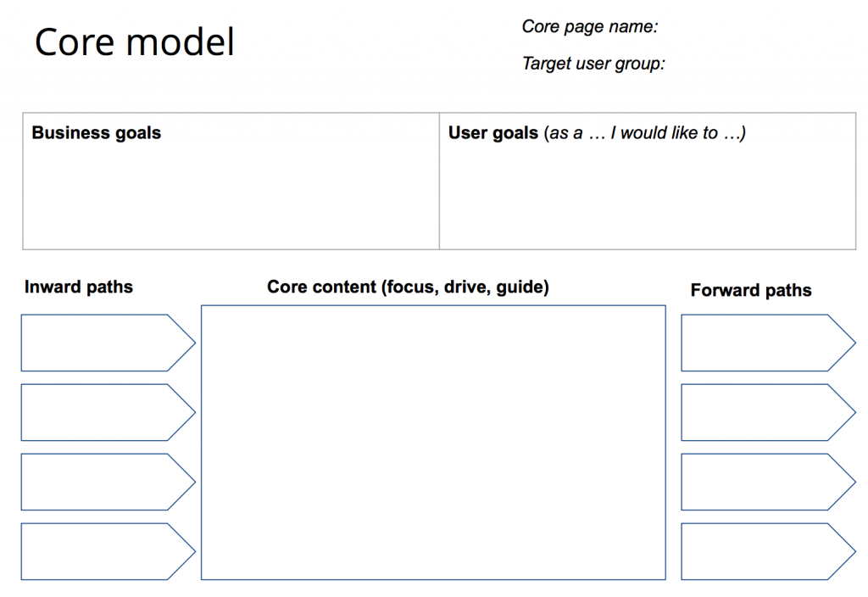Click the 'Core model' title text
Image resolution: width=868 pixels, height=597 pixels.
pos(134,42)
